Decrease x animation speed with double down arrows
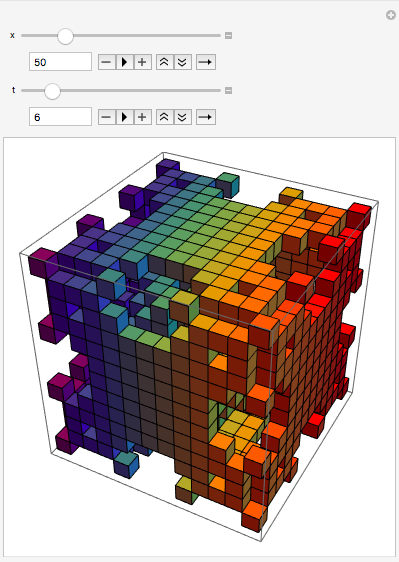399x562 pixels. coord(182,62)
